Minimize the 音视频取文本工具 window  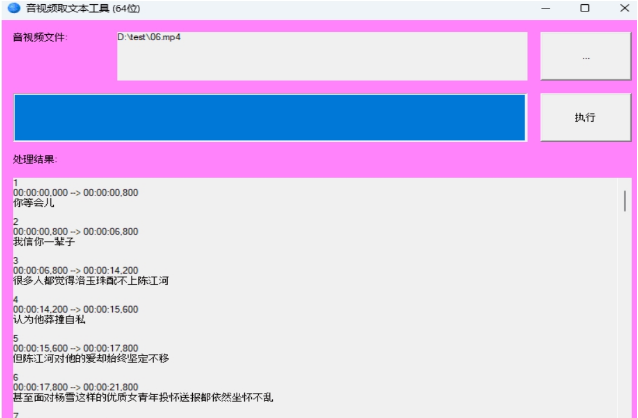point(546,8)
